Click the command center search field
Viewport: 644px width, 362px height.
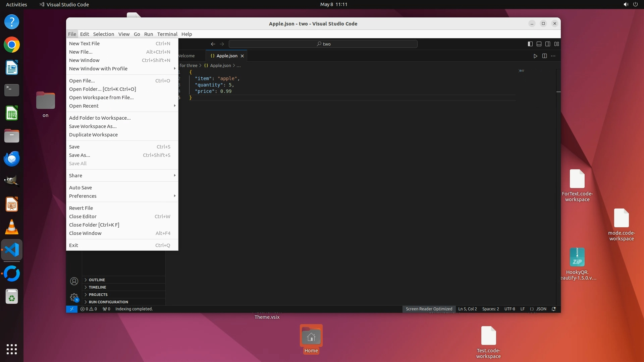[323, 44]
